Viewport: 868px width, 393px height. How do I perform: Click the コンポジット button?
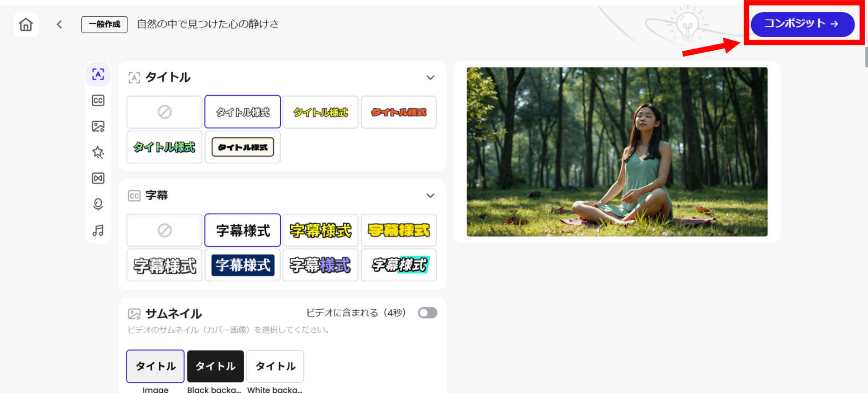802,24
